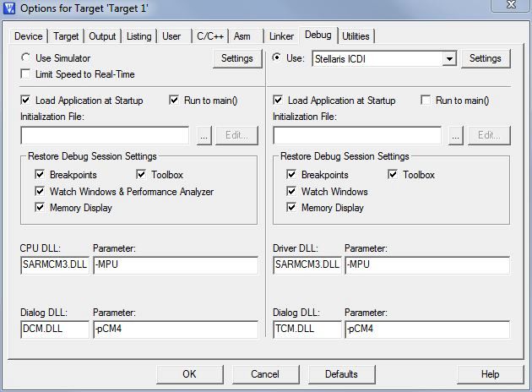Open simulator Settings button

click(x=237, y=58)
